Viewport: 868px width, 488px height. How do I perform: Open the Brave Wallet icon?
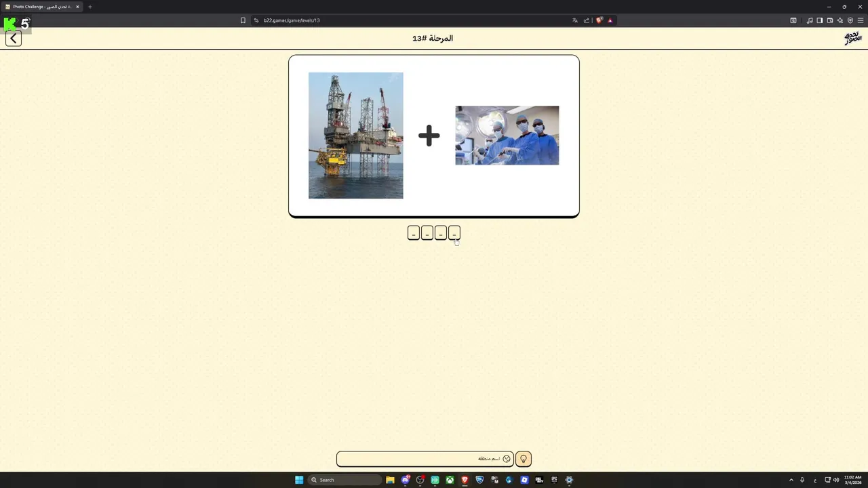pyautogui.click(x=830, y=20)
